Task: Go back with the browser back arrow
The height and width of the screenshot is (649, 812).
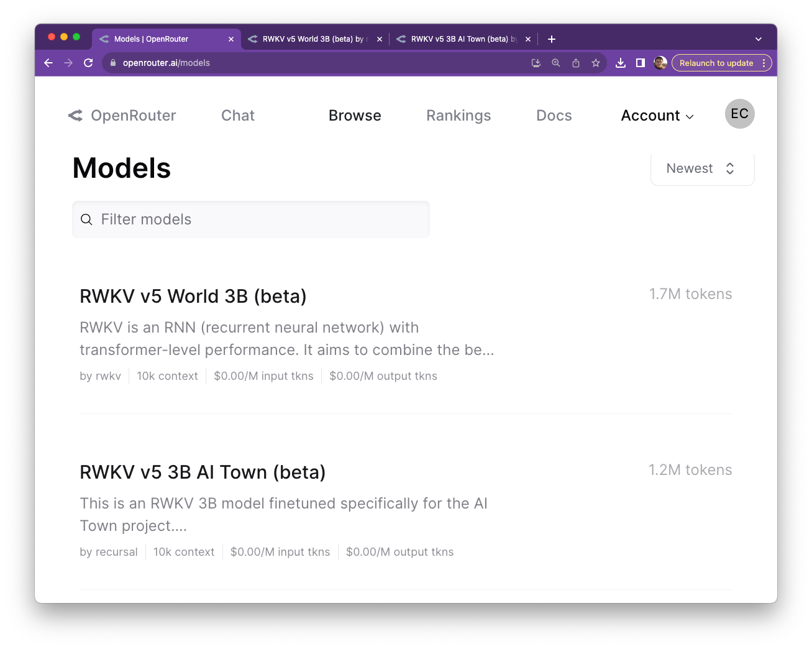Action: 48,63
